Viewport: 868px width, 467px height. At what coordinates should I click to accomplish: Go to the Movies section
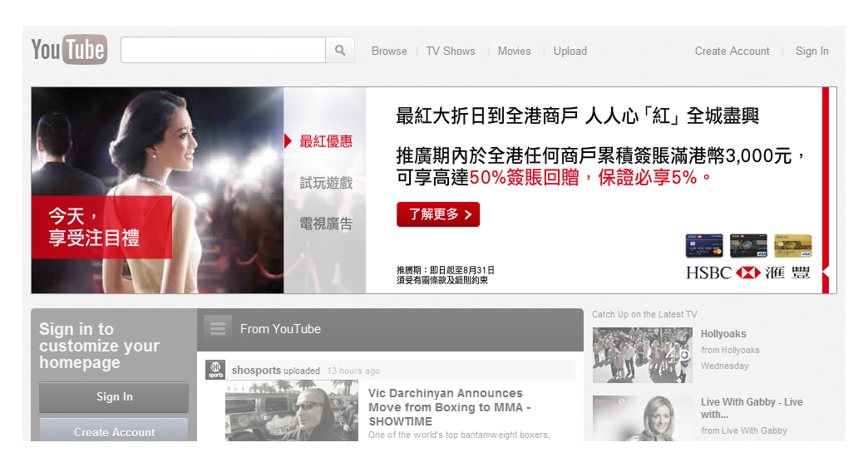click(515, 51)
